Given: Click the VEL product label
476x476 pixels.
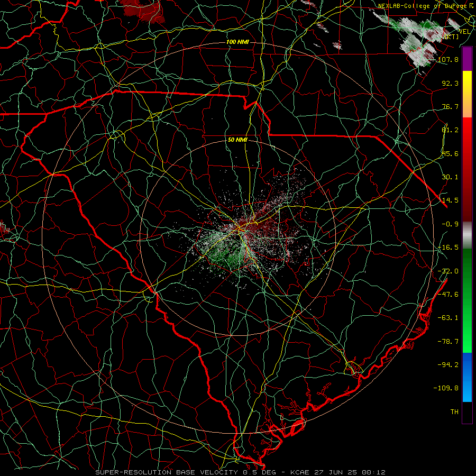Looking at the screenshot, I should (464, 32).
